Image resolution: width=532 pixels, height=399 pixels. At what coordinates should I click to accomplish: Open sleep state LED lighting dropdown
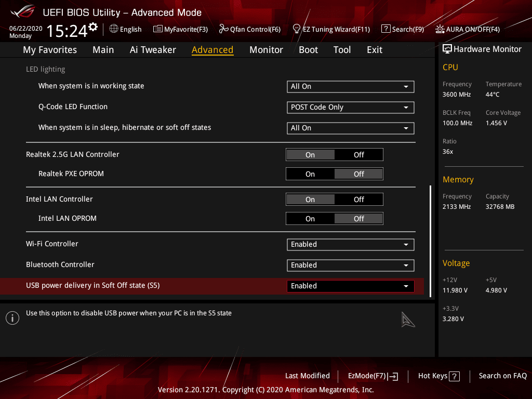click(x=351, y=128)
